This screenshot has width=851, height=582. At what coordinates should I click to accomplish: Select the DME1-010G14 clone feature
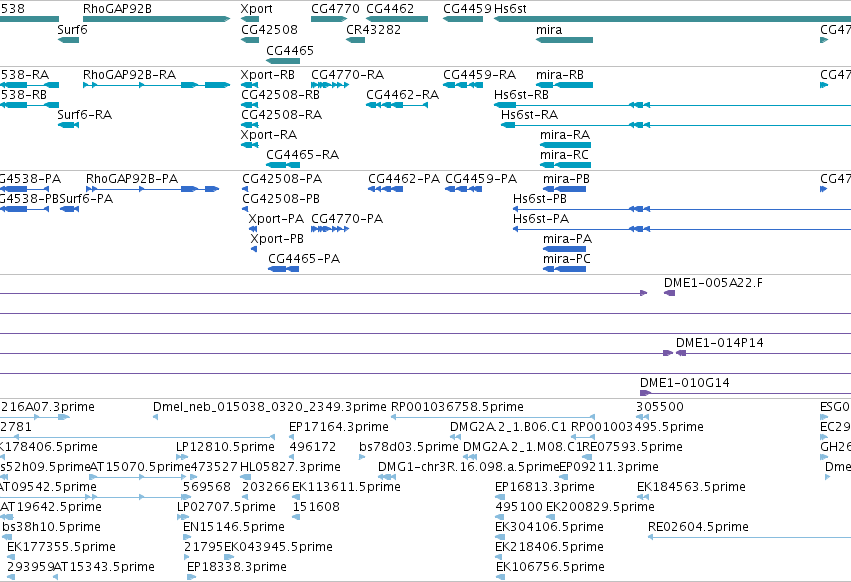(745, 393)
